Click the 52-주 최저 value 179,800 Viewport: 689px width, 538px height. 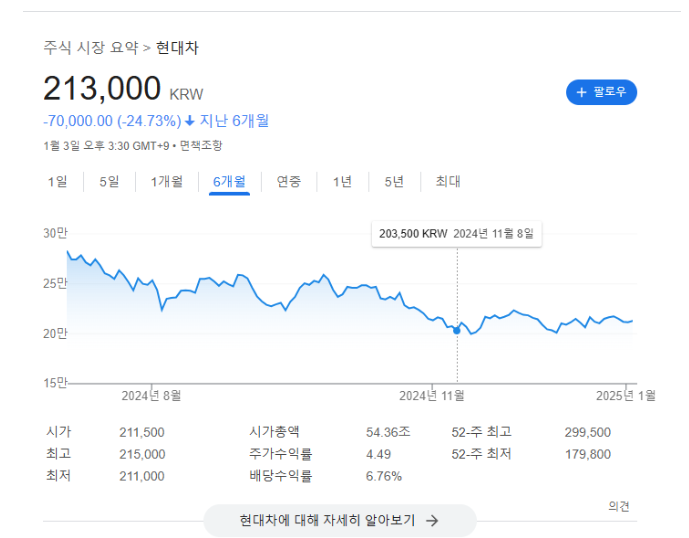[588, 454]
